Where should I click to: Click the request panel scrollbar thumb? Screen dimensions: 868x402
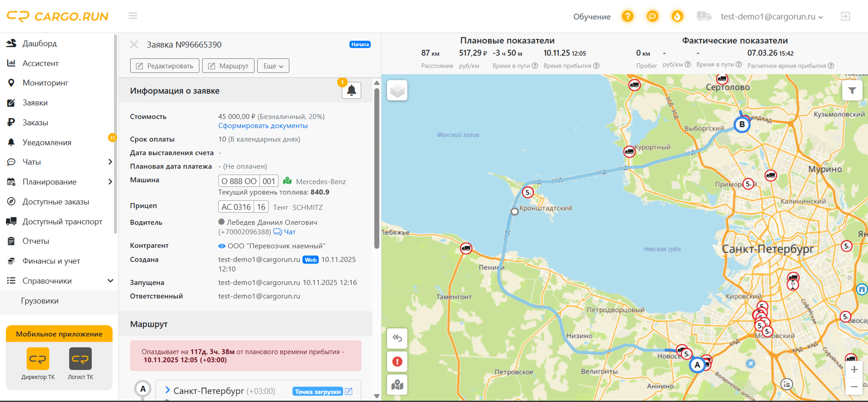[x=377, y=168]
